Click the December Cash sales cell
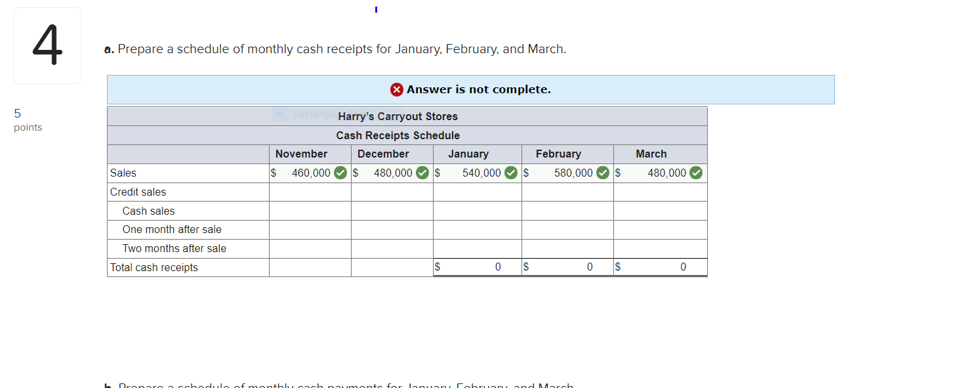 click(392, 211)
